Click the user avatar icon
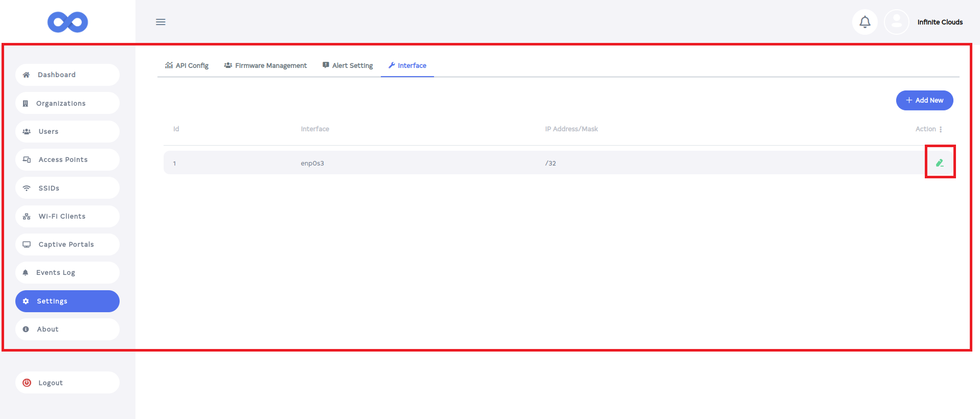The image size is (980, 419). (896, 22)
